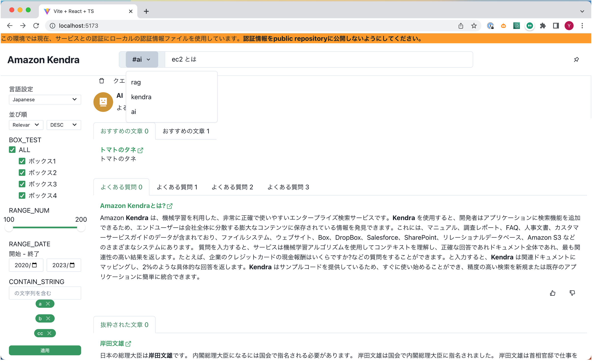Screen dimensions: 592x364
Task: Close the Vite + React + TS tab
Action: pyautogui.click(x=131, y=11)
